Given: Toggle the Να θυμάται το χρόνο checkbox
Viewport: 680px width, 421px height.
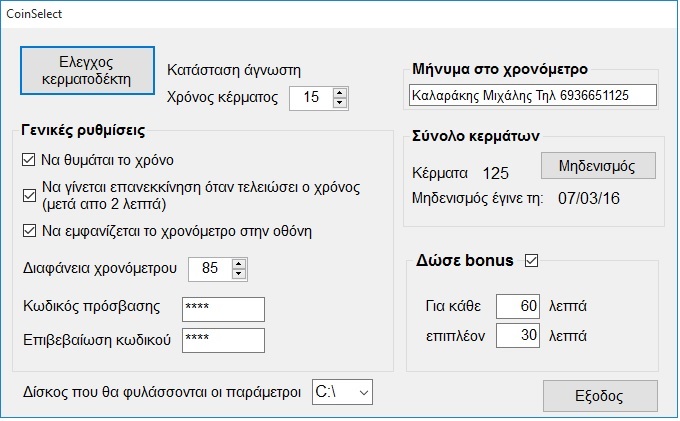Looking at the screenshot, I should coord(28,160).
